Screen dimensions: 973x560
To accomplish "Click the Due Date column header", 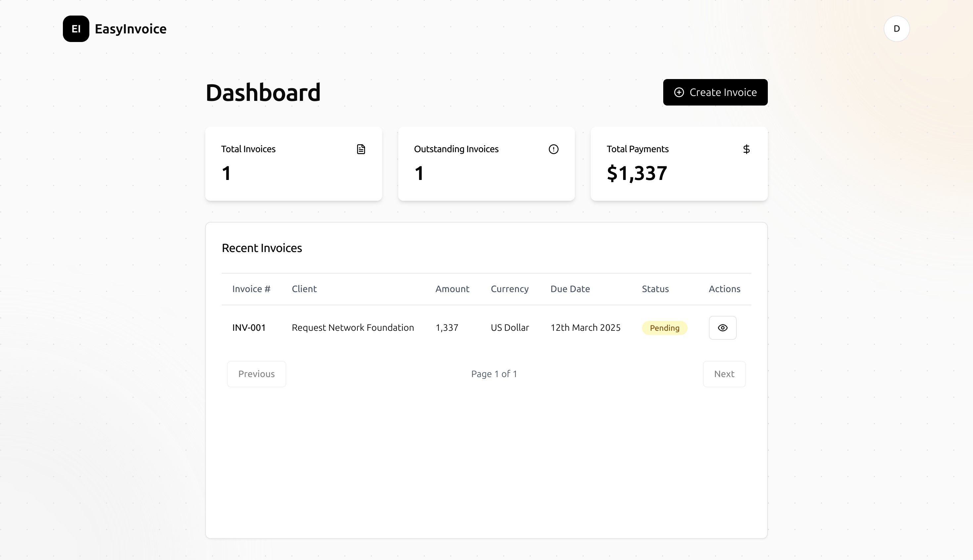I will tap(570, 289).
